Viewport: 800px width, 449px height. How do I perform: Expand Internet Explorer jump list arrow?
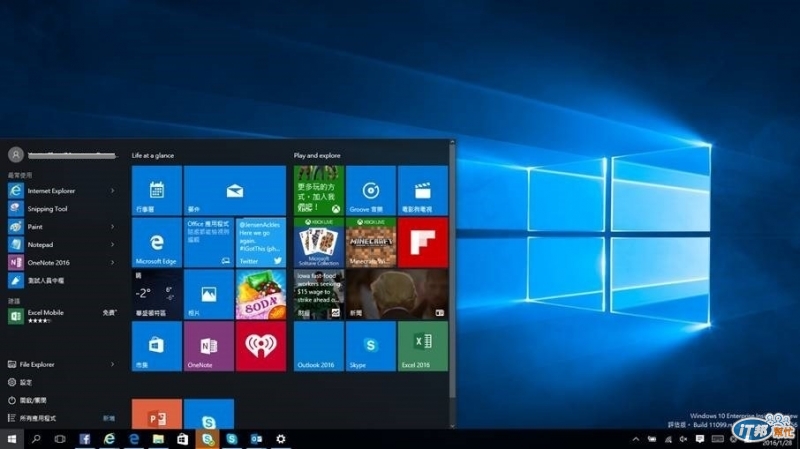[x=113, y=191]
